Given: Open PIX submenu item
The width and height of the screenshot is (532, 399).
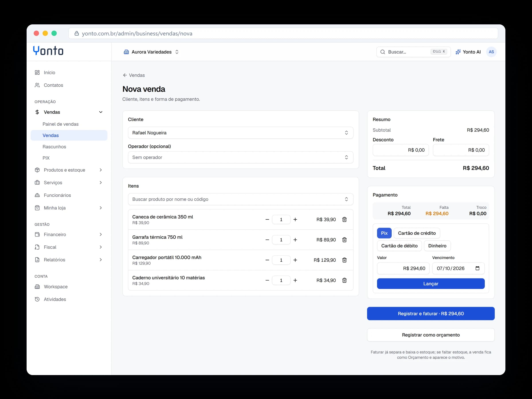Looking at the screenshot, I should coord(69,158).
